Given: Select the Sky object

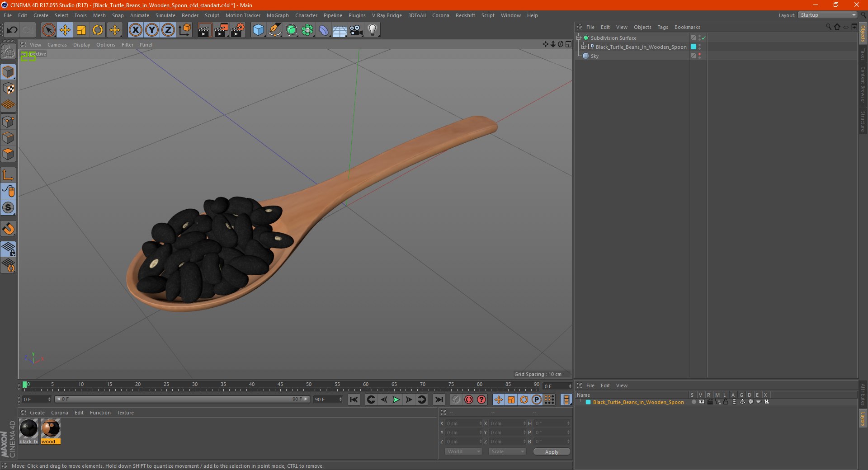Looking at the screenshot, I should [594, 56].
